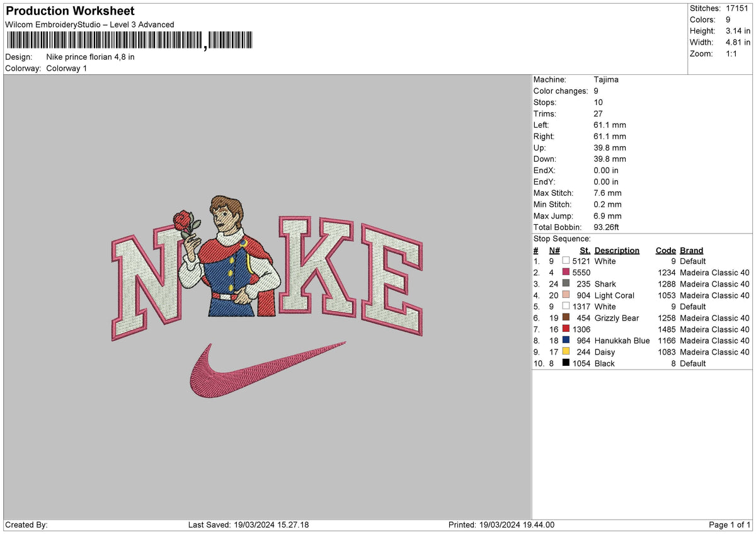Click code 1234 in stop 2 row
This screenshot has height=534, width=756.
coord(667,273)
